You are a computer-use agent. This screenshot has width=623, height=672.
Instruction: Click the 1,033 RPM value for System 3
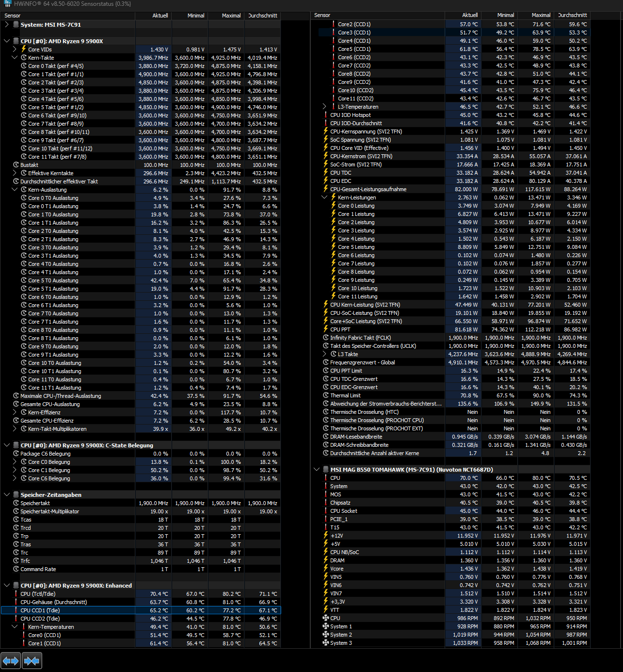465,643
